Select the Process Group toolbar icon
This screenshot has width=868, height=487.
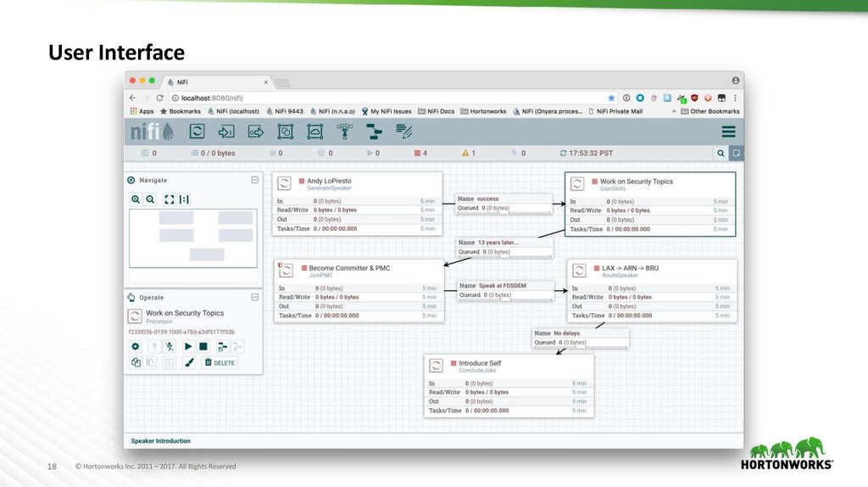[285, 132]
